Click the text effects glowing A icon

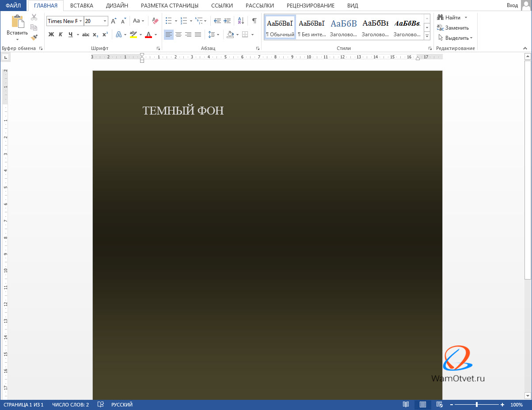click(118, 34)
